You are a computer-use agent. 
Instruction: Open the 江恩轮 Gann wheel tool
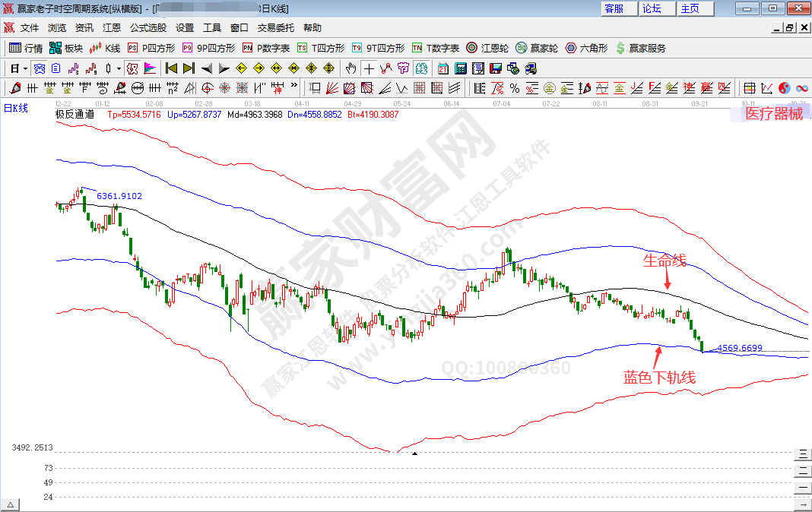(487, 48)
